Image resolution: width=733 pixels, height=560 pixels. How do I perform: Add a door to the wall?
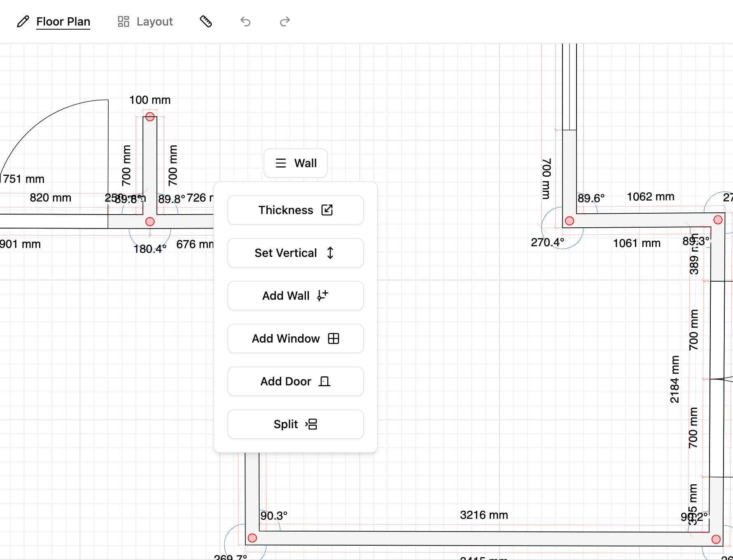[x=296, y=381]
